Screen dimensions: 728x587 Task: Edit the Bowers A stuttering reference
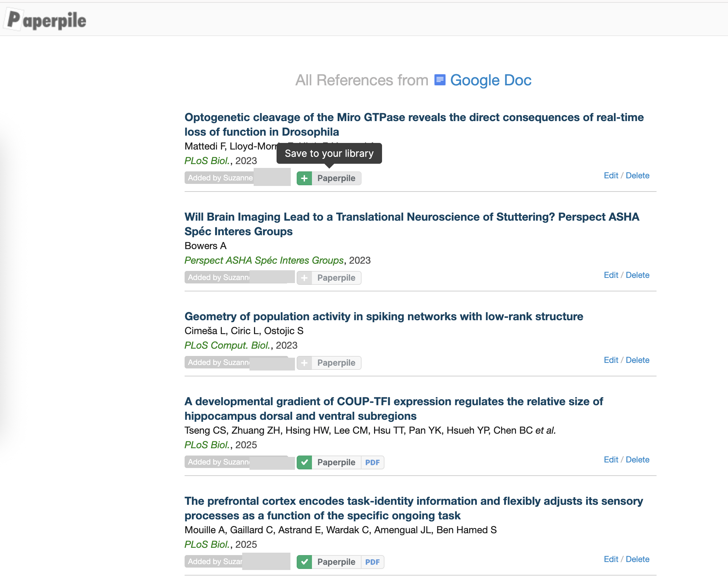(611, 275)
